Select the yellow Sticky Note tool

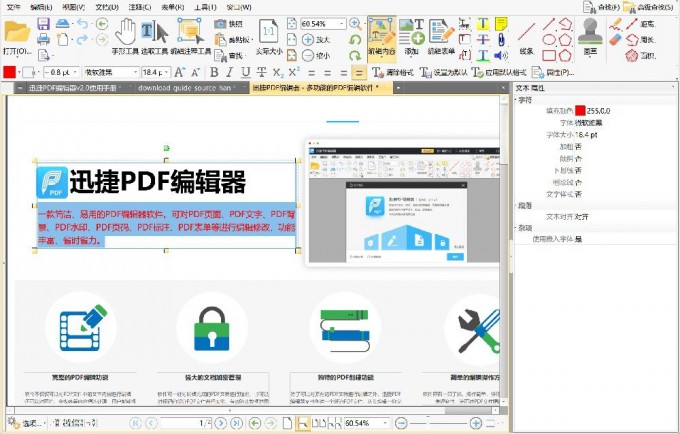501,23
